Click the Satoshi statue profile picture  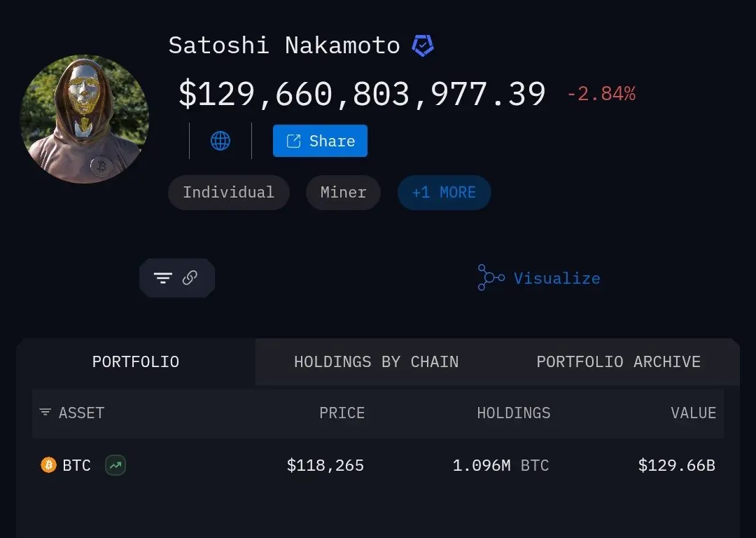pyautogui.click(x=85, y=119)
